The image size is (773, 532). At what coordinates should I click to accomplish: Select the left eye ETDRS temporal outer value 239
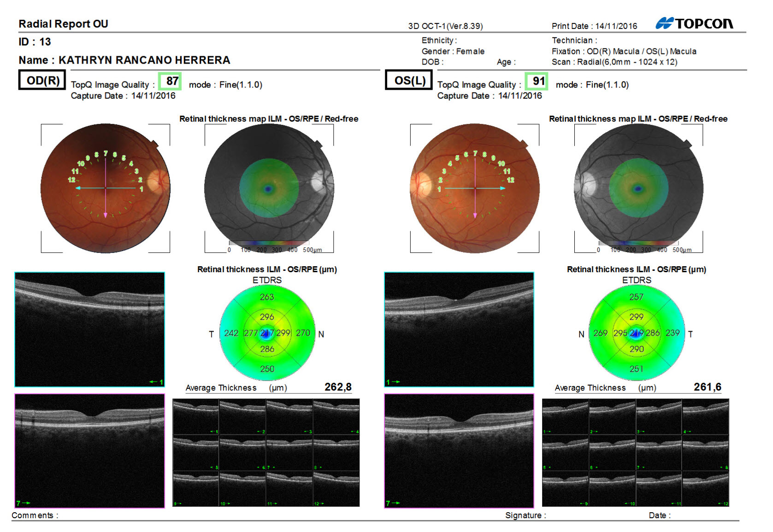click(x=672, y=333)
